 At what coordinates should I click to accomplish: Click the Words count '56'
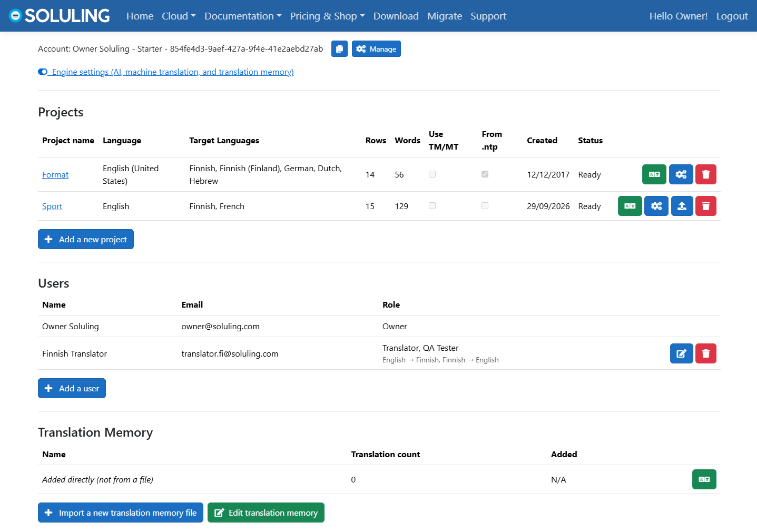(399, 174)
